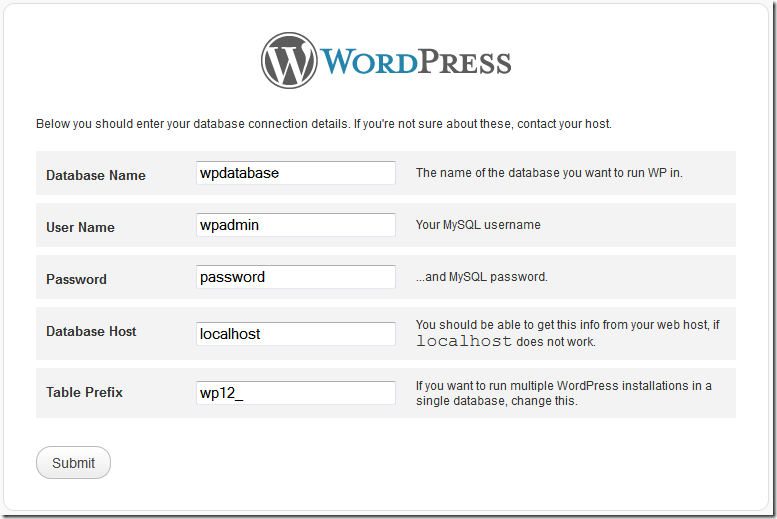Click '...and MySQL password.' description text
The height and width of the screenshot is (519, 777).
(x=482, y=277)
